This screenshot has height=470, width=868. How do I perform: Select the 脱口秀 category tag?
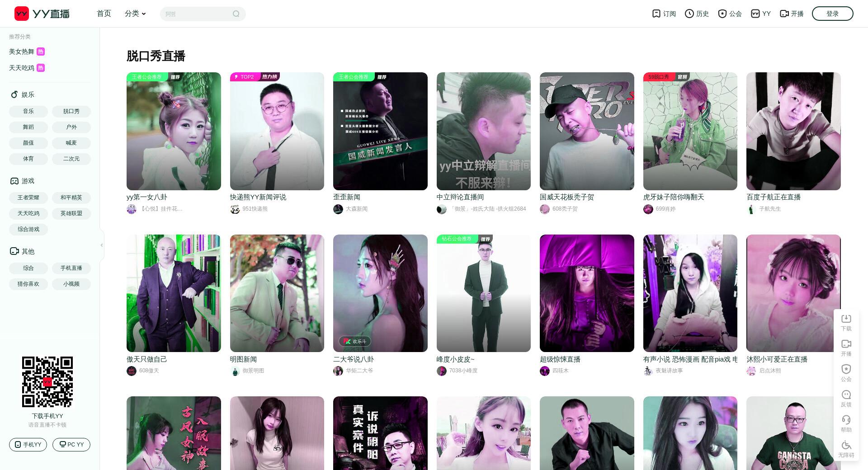click(71, 111)
